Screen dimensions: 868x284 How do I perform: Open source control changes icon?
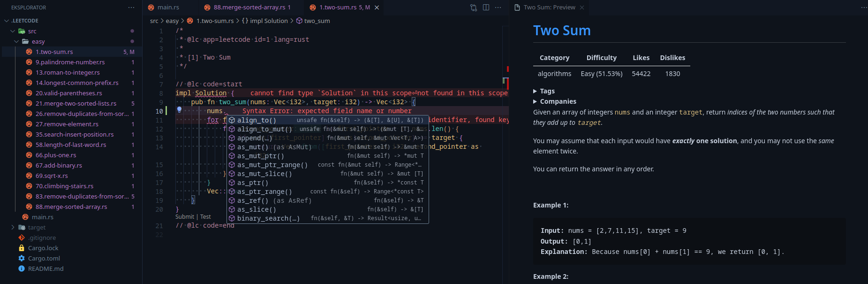pos(474,8)
